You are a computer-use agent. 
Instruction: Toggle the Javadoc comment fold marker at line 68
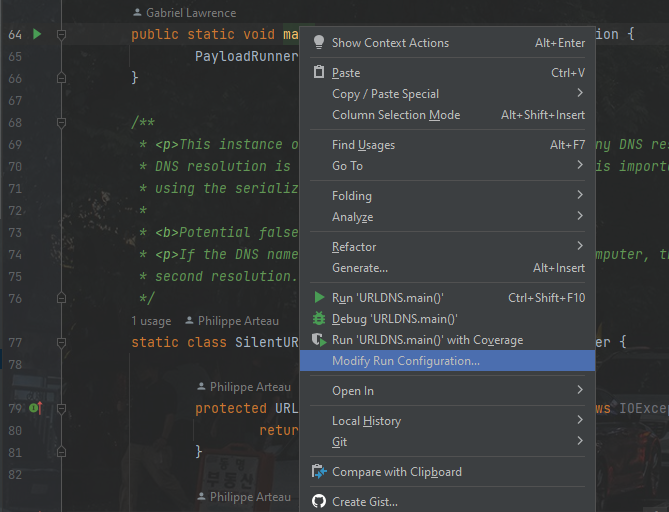coord(61,122)
